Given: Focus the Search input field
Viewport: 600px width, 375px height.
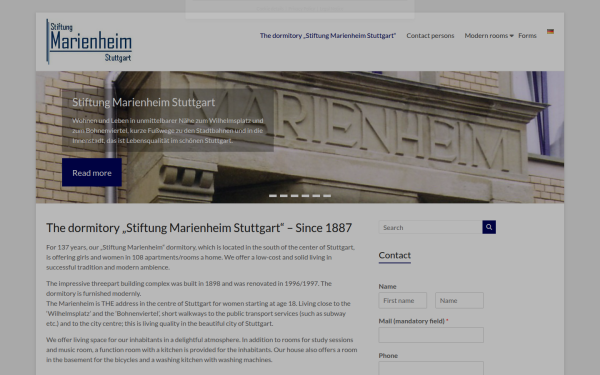Looking at the screenshot, I should click(430, 227).
